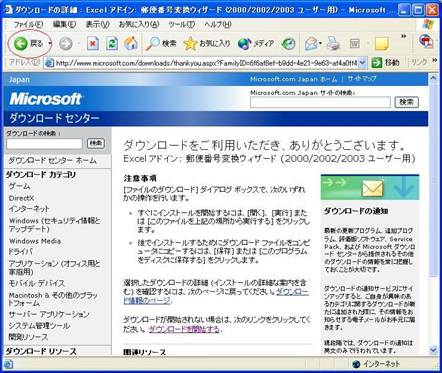Open the Microsoft.com Japan ホーム link

point(294,79)
